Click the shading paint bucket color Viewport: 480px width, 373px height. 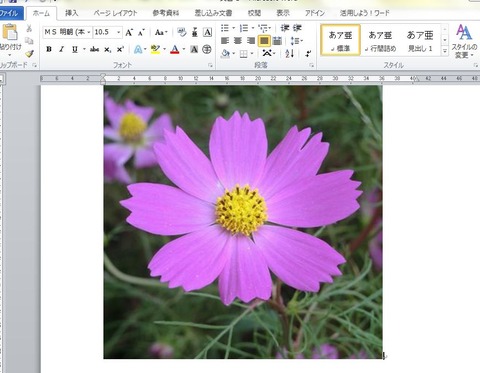225,53
